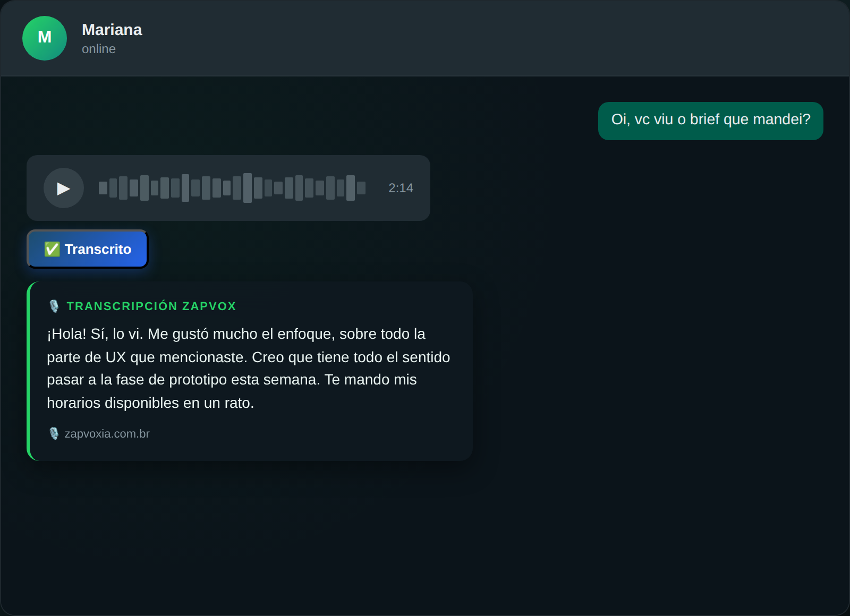
Task: Play Mariana's voice message
Action: click(x=64, y=188)
